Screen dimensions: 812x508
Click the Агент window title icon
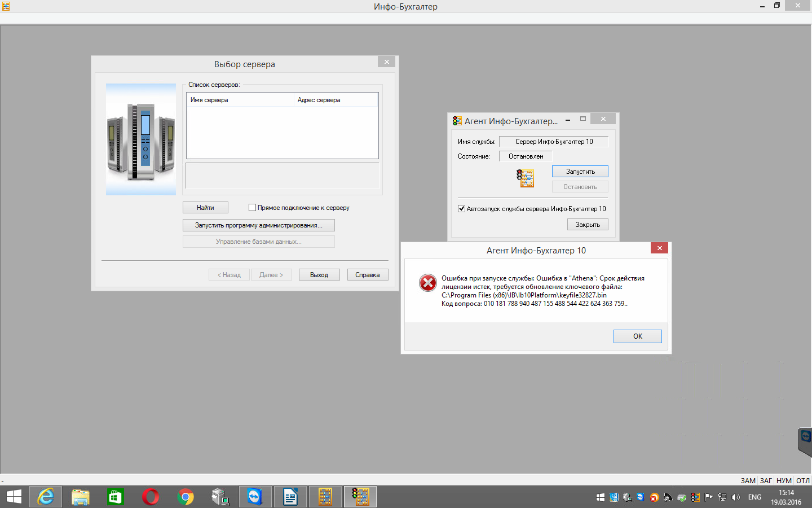pos(457,121)
